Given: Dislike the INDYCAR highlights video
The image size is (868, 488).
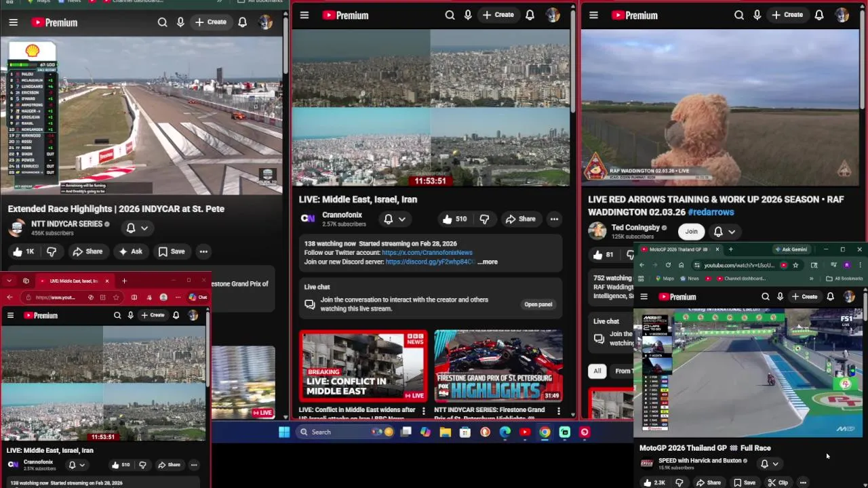Looking at the screenshot, I should coord(51,251).
